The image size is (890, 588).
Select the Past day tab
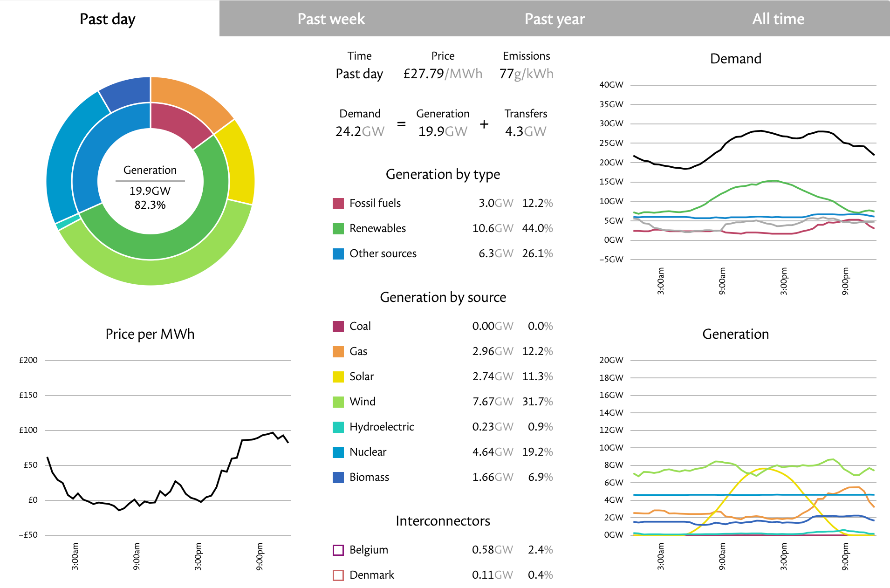pyautogui.click(x=108, y=19)
